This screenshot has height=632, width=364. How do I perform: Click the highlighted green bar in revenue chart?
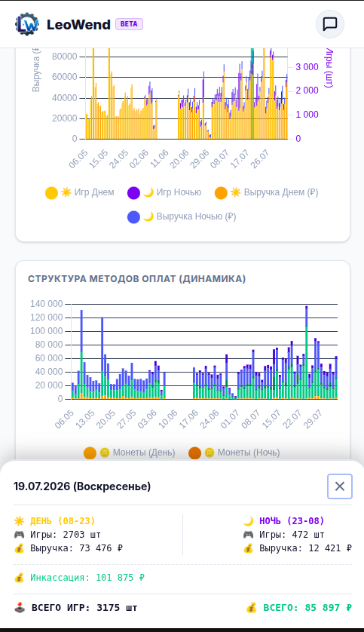pyautogui.click(x=252, y=94)
